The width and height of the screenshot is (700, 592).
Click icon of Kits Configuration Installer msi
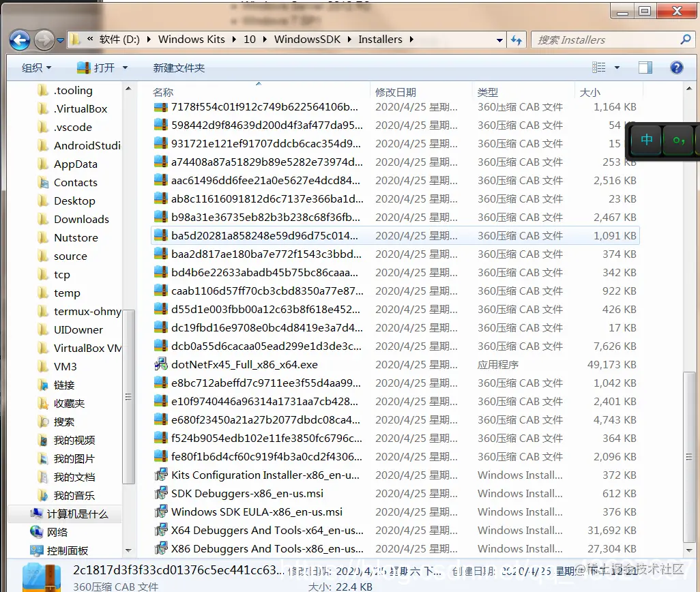pyautogui.click(x=161, y=475)
